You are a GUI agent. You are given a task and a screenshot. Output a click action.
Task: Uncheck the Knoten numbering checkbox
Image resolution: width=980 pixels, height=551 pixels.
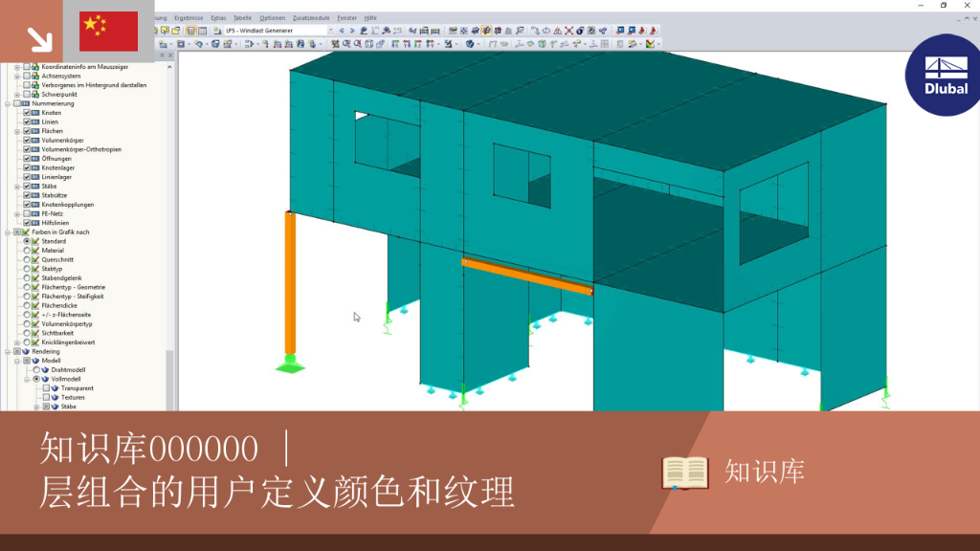[x=27, y=113]
